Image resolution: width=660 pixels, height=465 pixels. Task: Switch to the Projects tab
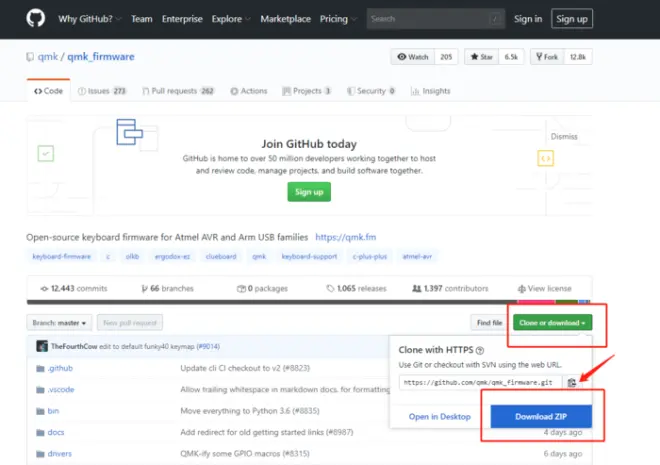tap(307, 91)
